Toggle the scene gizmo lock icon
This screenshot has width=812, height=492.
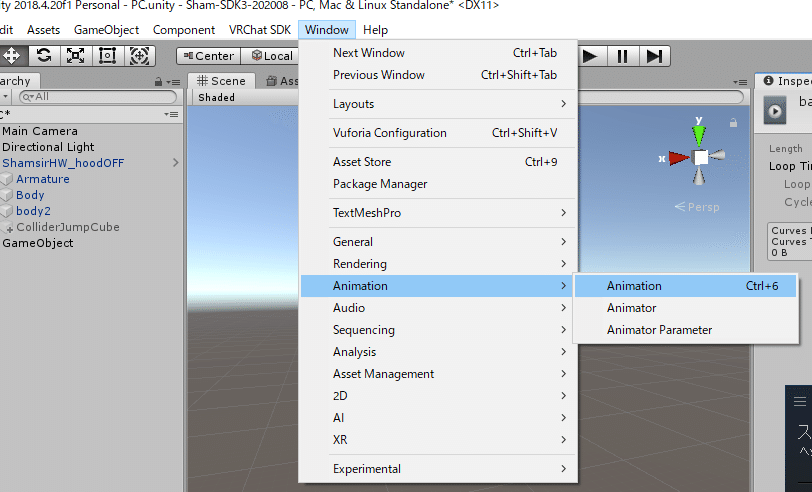pos(733,123)
